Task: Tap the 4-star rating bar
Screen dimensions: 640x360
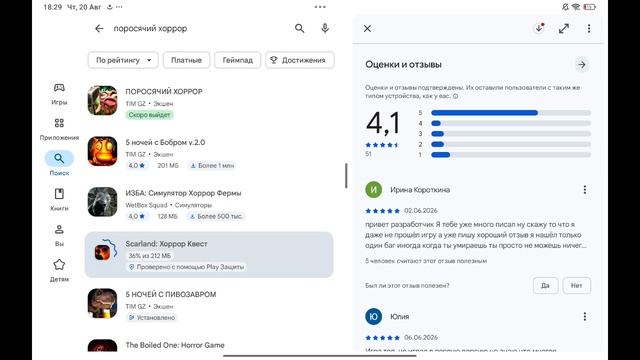Action: (511, 123)
